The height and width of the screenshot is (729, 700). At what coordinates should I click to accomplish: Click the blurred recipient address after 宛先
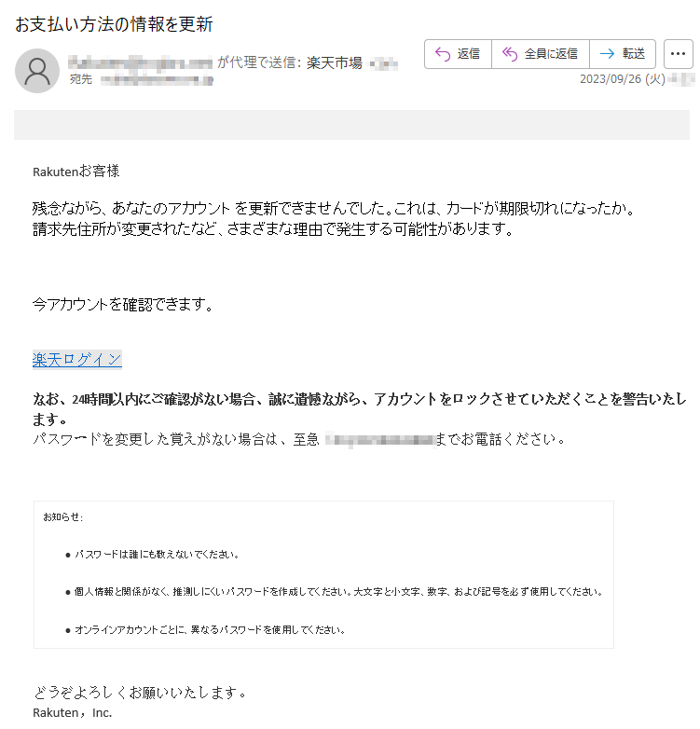[158, 80]
